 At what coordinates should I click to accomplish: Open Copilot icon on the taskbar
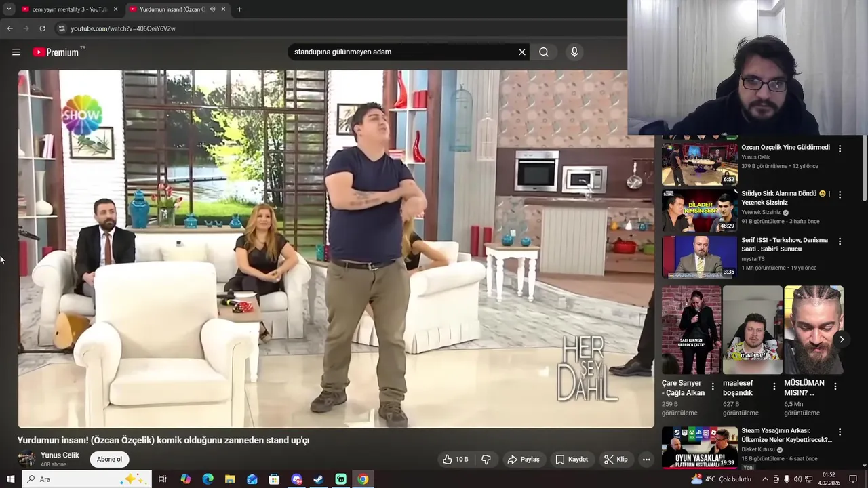pyautogui.click(x=186, y=479)
